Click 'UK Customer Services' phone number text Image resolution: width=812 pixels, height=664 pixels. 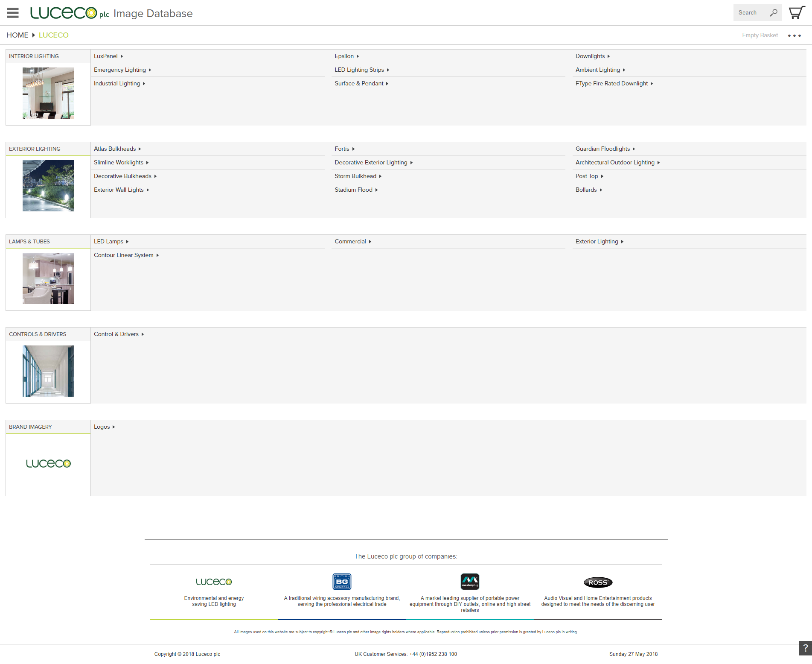(406, 654)
